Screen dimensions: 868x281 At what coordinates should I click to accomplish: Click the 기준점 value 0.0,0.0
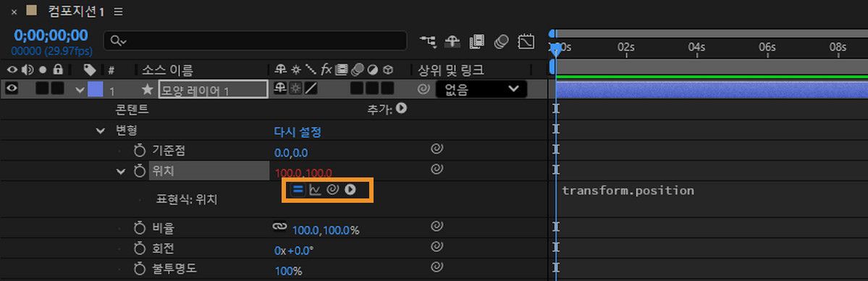click(x=291, y=153)
